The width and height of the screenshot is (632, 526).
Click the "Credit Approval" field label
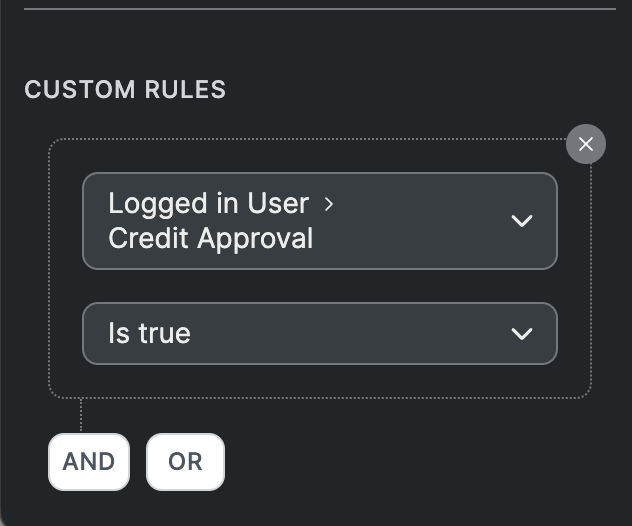point(211,239)
